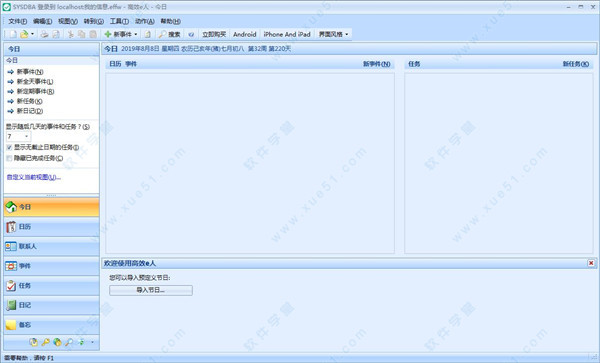Viewport: 600px width, 363px height.
Task: Click the 自定义当前视图 link
Action: pos(34,177)
